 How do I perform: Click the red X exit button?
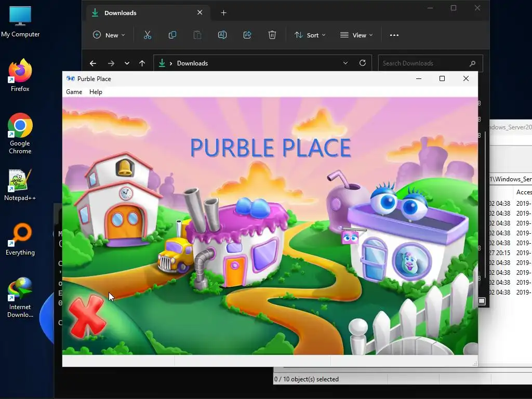coord(87,316)
